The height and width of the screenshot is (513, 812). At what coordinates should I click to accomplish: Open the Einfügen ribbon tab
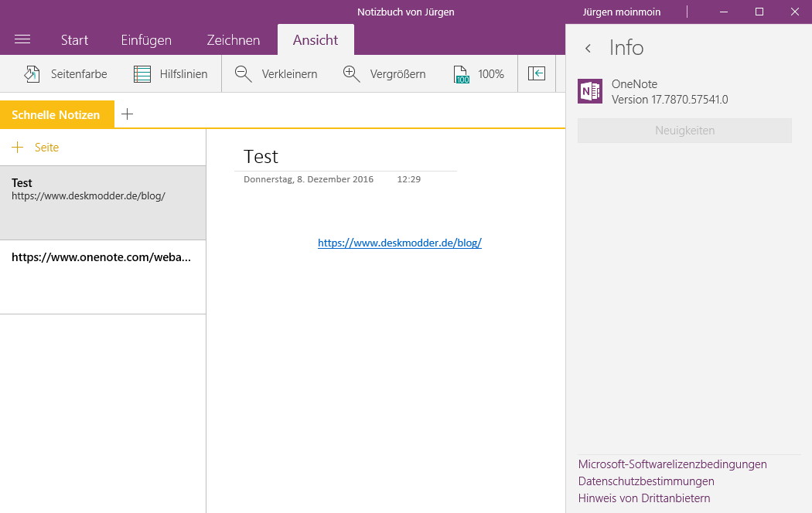[x=146, y=40]
